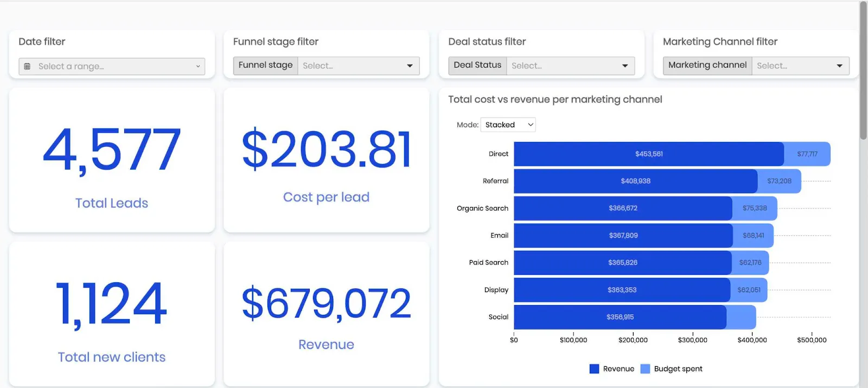
Task: Change the chart Mode Stacked dropdown
Action: coord(508,125)
